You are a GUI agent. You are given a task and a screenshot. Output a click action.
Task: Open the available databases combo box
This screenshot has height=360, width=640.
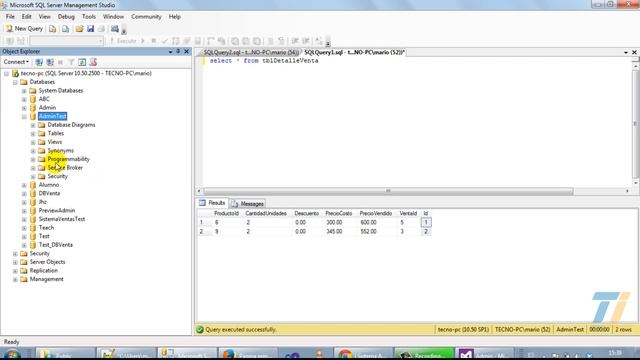66,41
